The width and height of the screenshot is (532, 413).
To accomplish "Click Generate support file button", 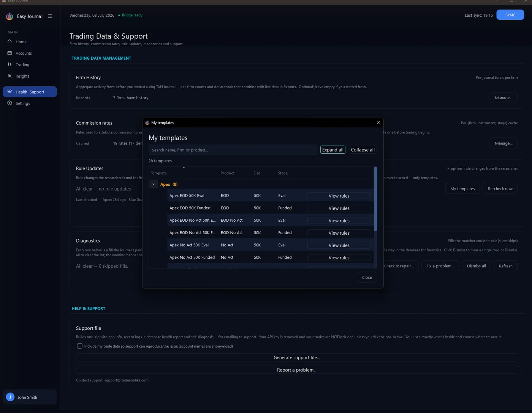I will (x=297, y=357).
